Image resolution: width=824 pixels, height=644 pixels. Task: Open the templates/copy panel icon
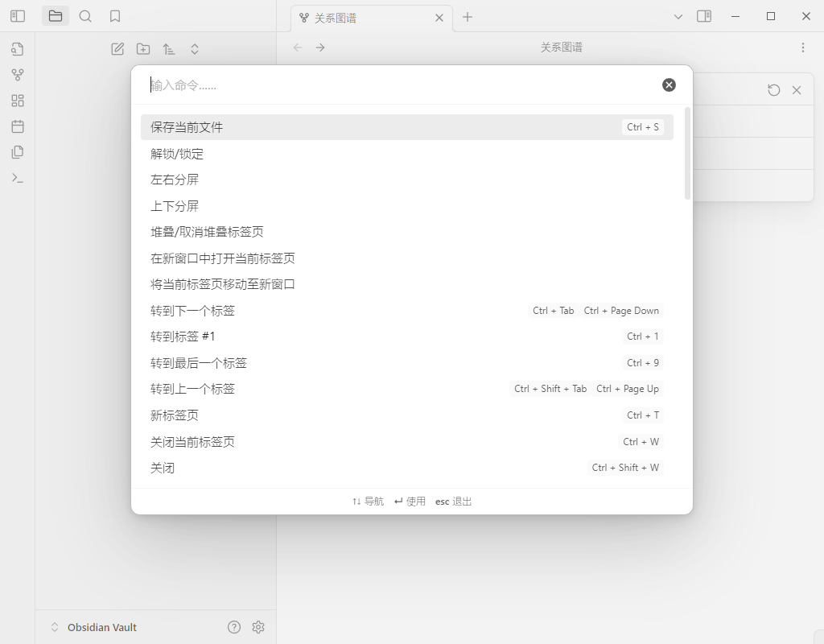pos(18,152)
